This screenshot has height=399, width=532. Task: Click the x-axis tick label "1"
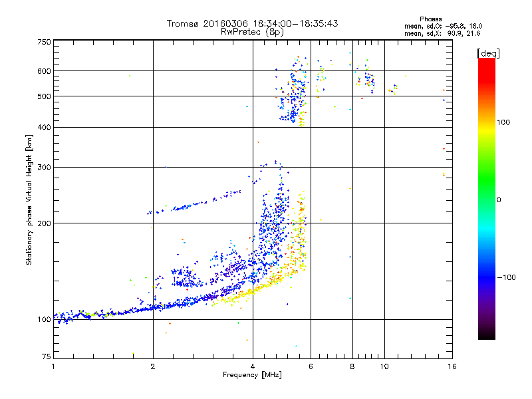pos(53,366)
